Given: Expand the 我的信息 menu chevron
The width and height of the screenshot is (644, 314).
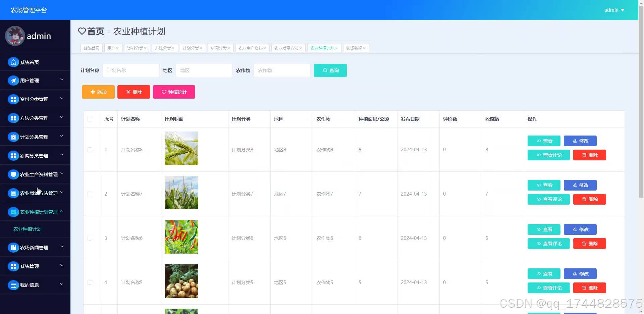Looking at the screenshot, I should 62,284.
